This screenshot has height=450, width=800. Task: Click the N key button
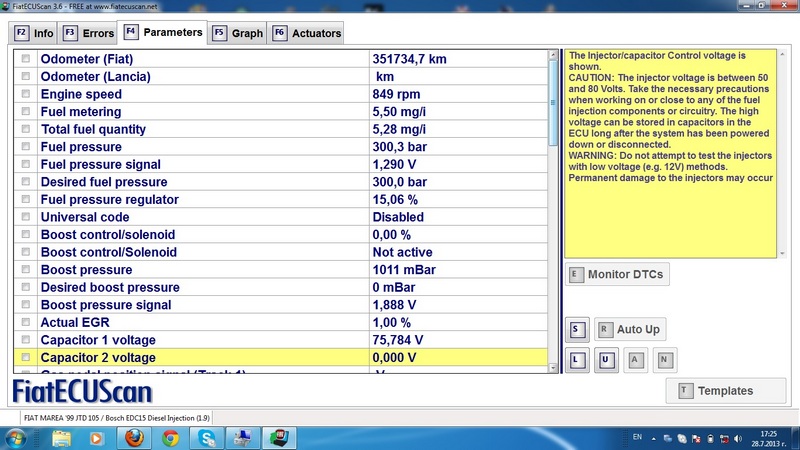663,360
